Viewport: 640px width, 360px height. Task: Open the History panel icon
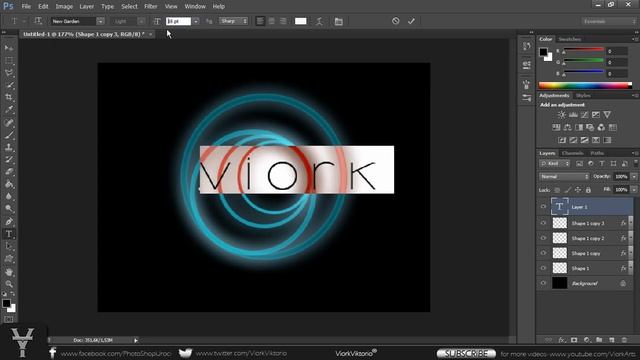(527, 46)
